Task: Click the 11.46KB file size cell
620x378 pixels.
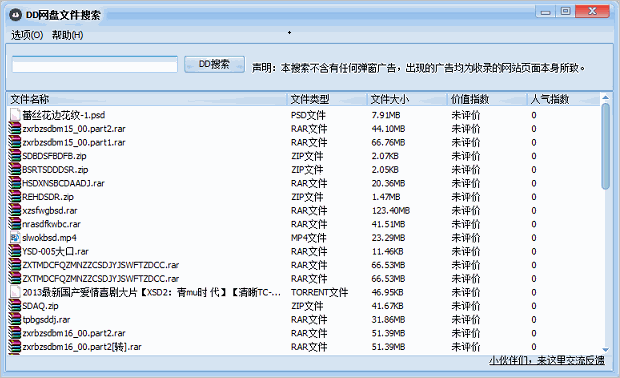Action: [388, 251]
